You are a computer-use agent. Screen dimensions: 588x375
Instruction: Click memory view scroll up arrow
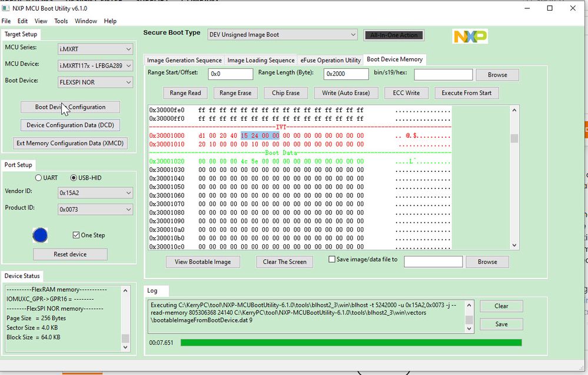(514, 110)
